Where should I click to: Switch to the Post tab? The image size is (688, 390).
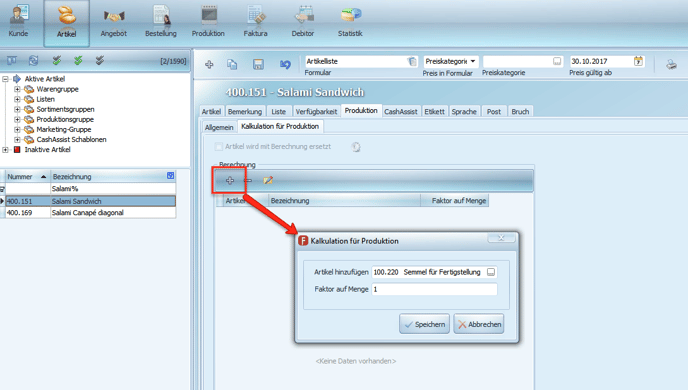coord(494,111)
